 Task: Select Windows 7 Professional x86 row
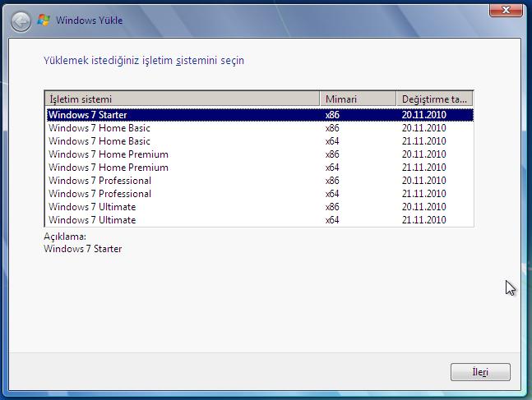(x=260, y=181)
